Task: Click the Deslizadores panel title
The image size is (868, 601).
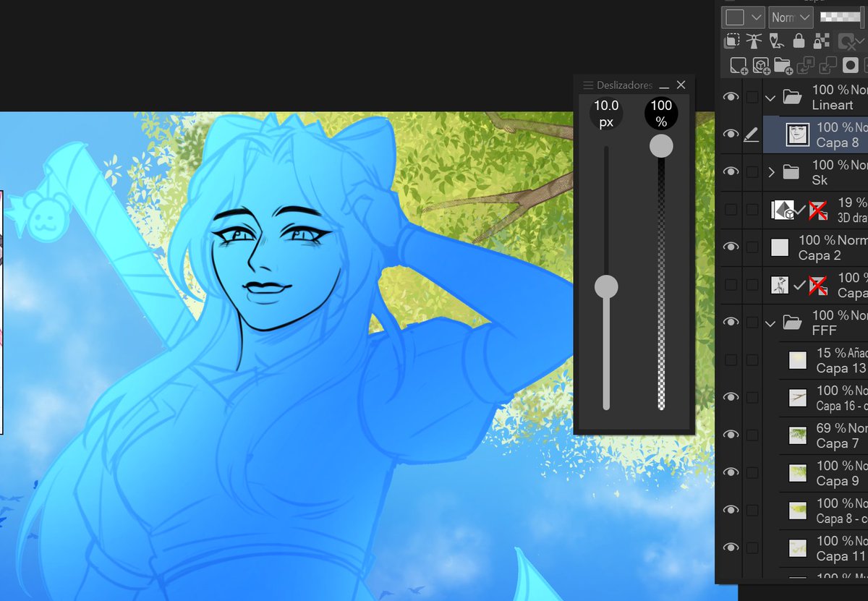Action: (625, 85)
